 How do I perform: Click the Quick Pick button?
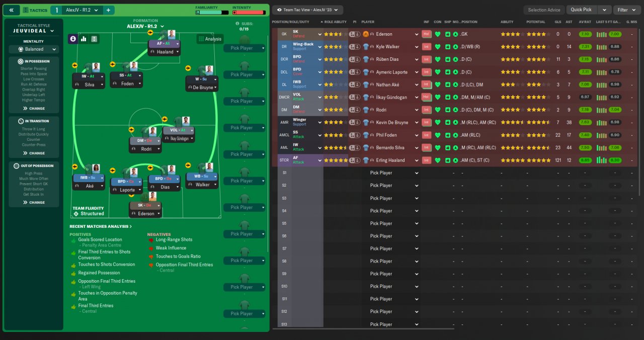581,10
